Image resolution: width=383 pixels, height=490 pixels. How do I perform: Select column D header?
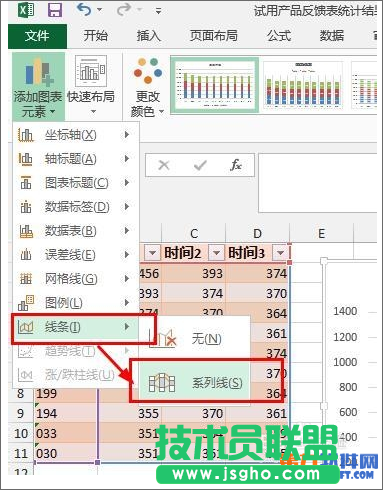click(x=257, y=234)
